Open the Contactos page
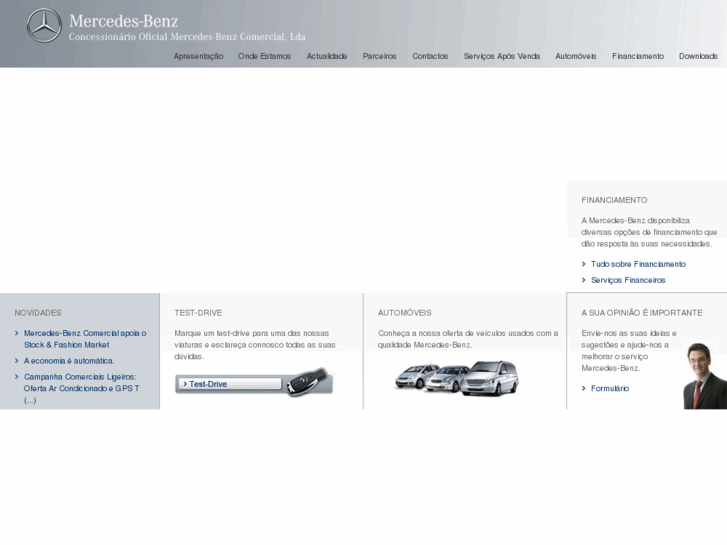 tap(430, 56)
